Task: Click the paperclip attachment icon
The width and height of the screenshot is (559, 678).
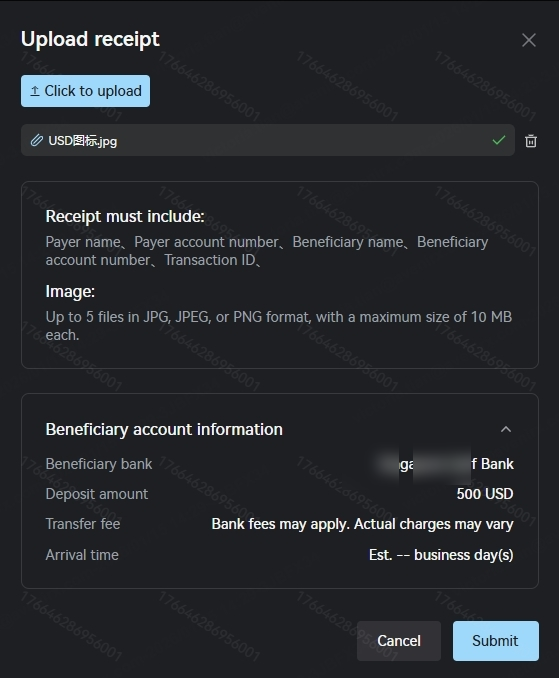Action: pos(37,141)
